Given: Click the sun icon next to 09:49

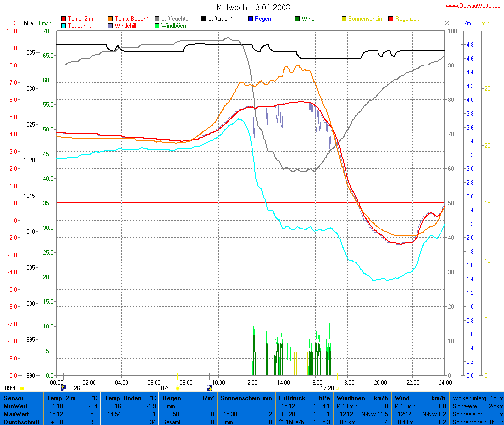Looking at the screenshot, I should tap(22, 388).
